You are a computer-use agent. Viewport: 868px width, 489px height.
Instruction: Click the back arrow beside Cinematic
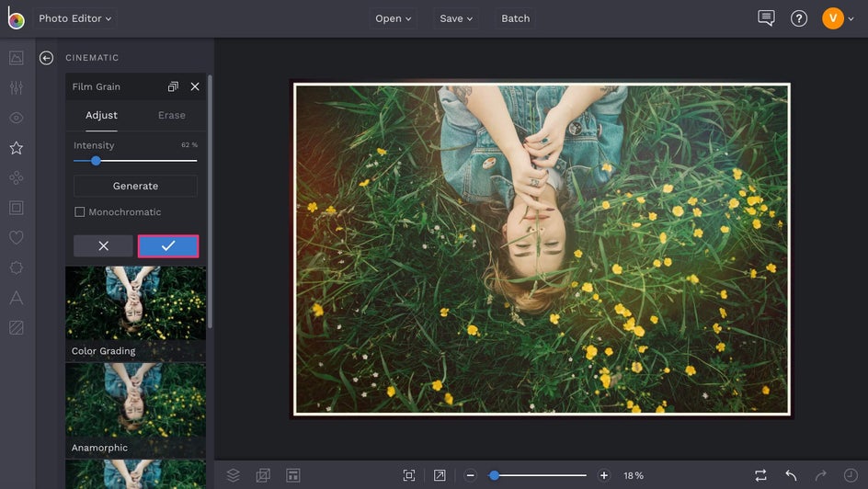(x=46, y=58)
